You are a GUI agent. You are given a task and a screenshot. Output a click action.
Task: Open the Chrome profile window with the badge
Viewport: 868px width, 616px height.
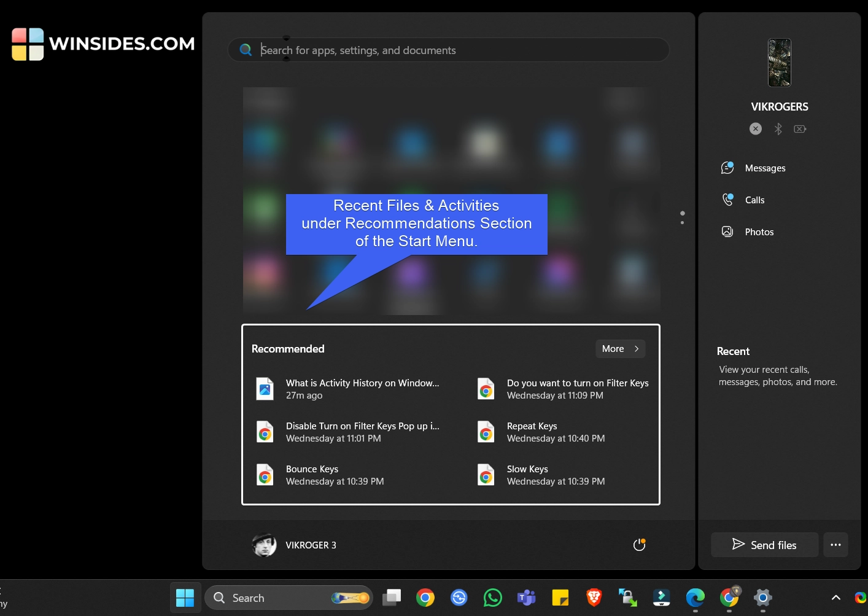tap(729, 597)
